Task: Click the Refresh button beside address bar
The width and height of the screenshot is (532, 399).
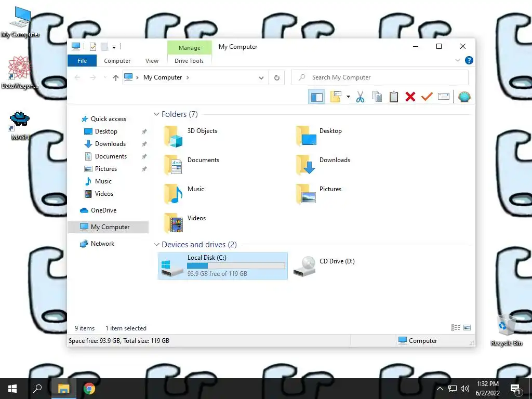Action: coord(277,78)
